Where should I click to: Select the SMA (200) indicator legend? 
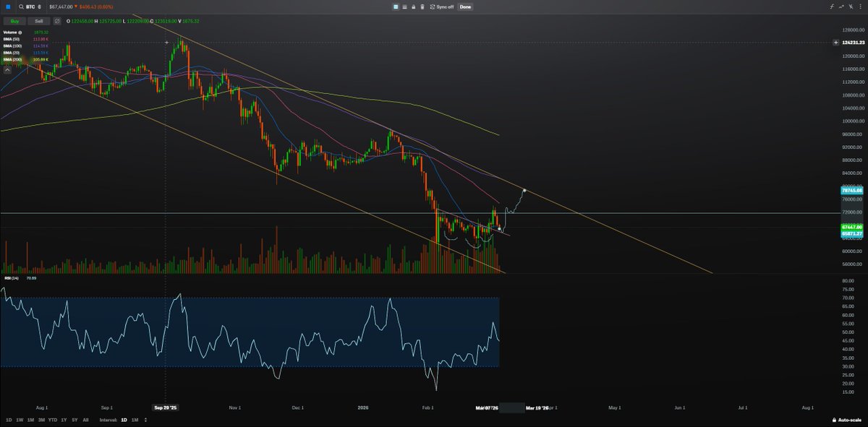(12, 59)
